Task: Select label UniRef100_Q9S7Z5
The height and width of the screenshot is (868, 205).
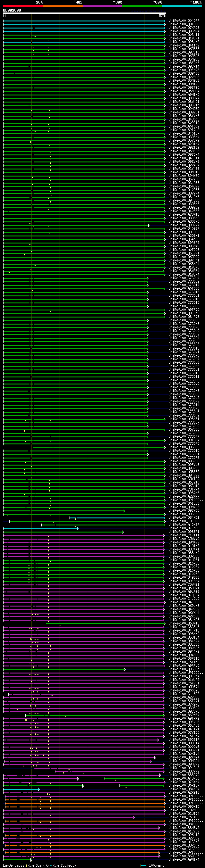Action: (x=184, y=88)
